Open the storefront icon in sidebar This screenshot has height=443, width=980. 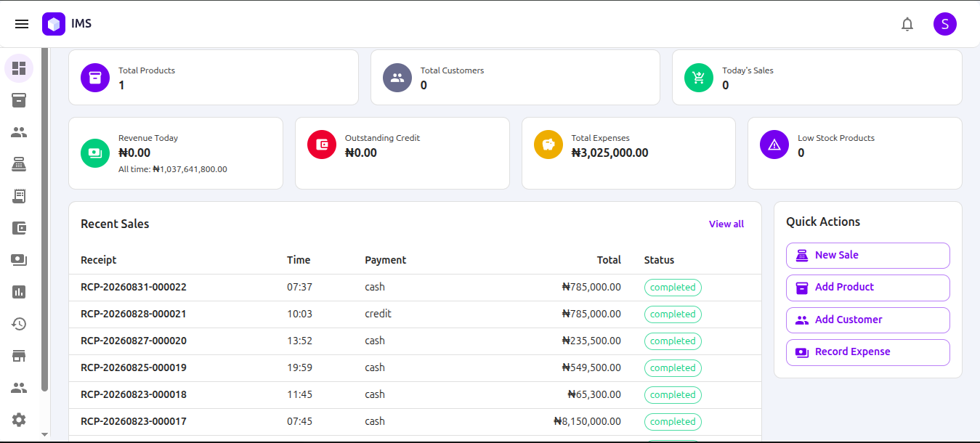tap(19, 356)
